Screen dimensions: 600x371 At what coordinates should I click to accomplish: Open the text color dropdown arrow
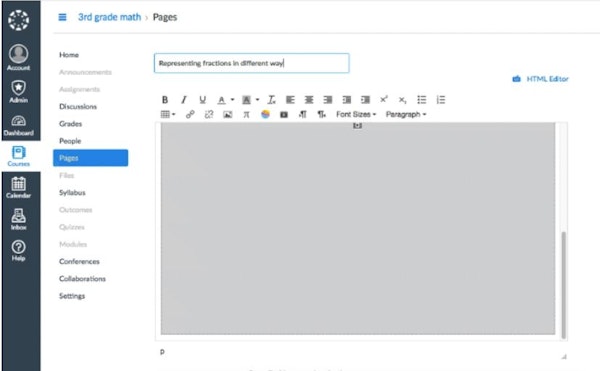(232, 100)
